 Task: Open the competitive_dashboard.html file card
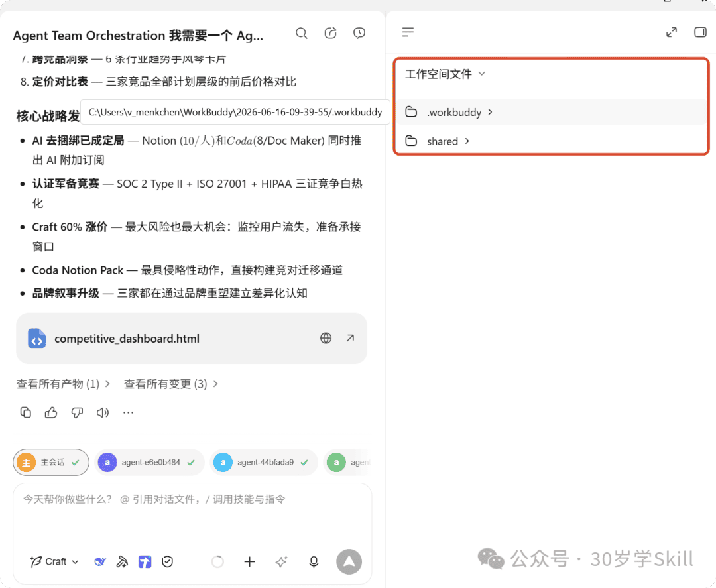tap(192, 338)
